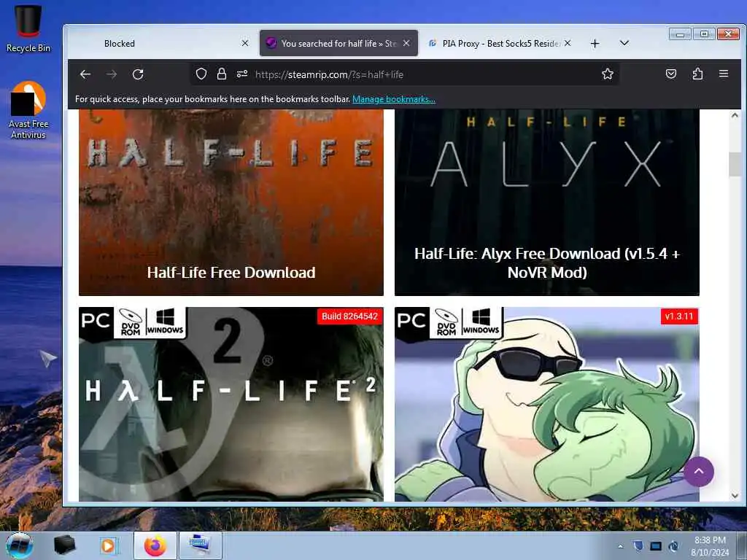This screenshot has height=560, width=747.
Task: Open the Extensions puzzle icon
Action: pyautogui.click(x=697, y=74)
